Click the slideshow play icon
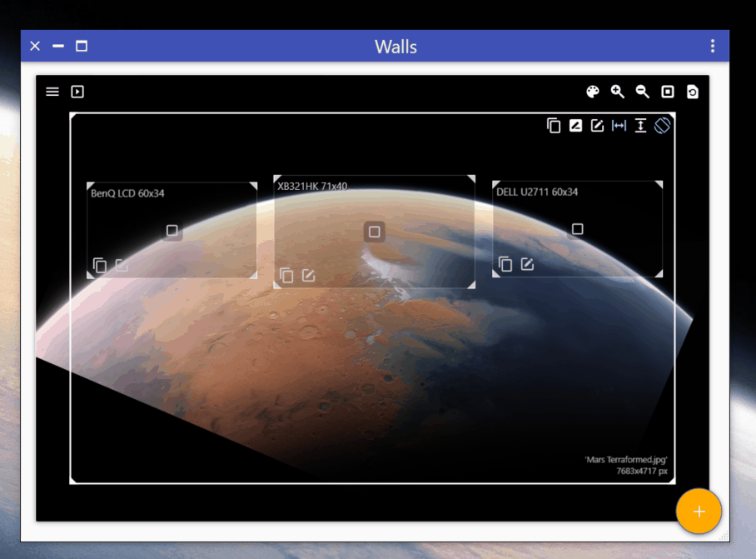The image size is (756, 559). (77, 92)
